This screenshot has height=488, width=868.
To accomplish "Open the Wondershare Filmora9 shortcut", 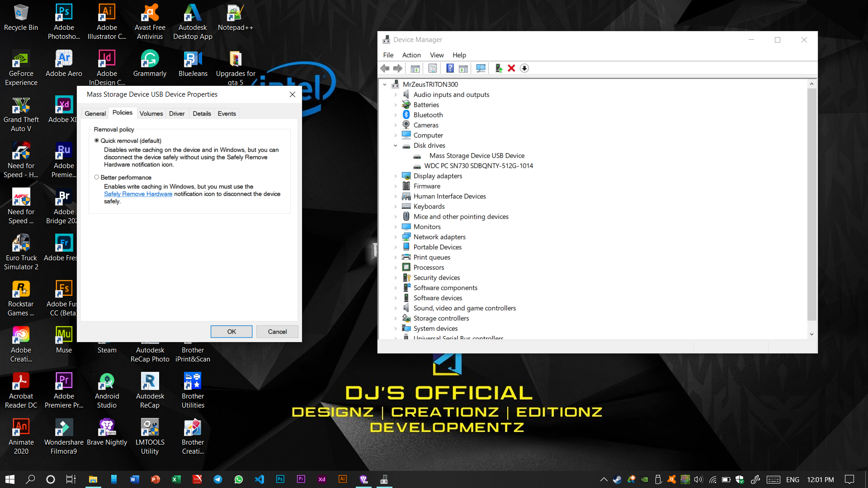I will [64, 437].
